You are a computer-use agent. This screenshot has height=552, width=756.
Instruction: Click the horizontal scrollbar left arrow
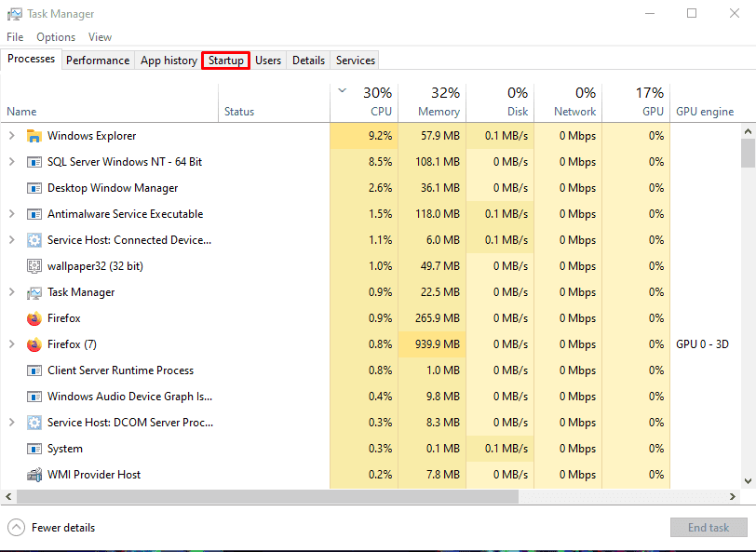8,496
